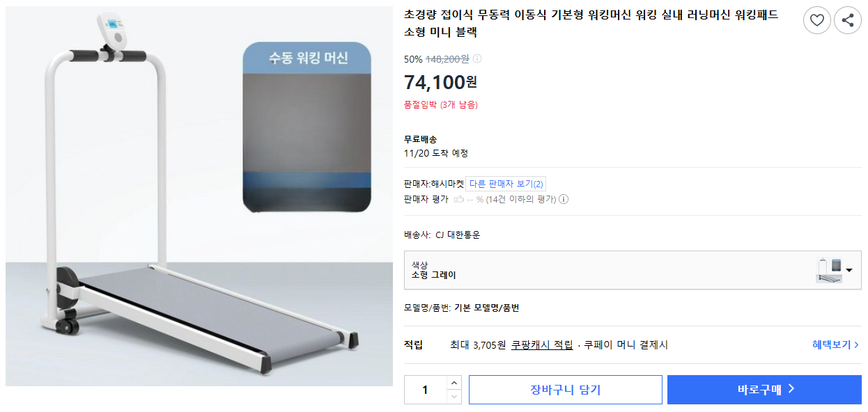
Task: Add item to cart with 장바구니 담기
Action: pyautogui.click(x=566, y=389)
